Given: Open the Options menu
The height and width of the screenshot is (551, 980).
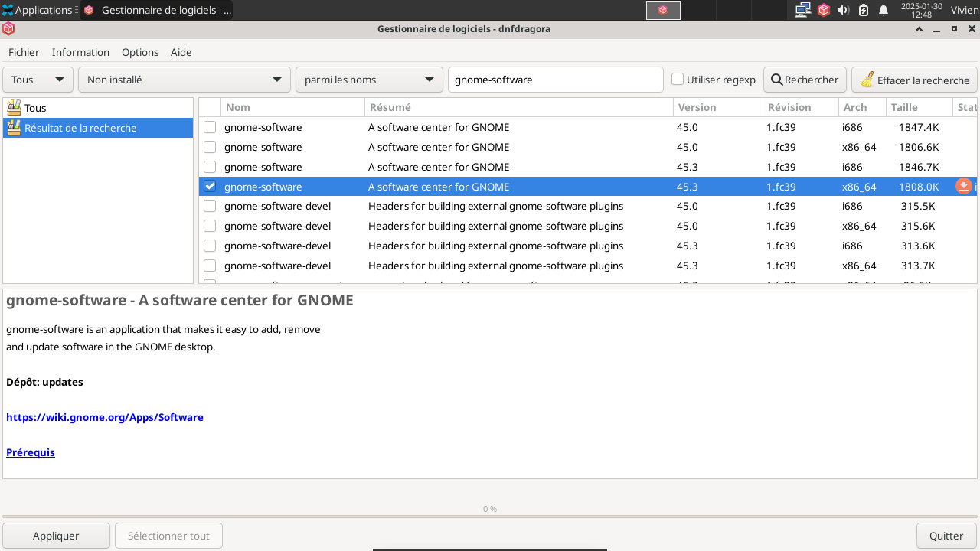Looking at the screenshot, I should coord(140,52).
